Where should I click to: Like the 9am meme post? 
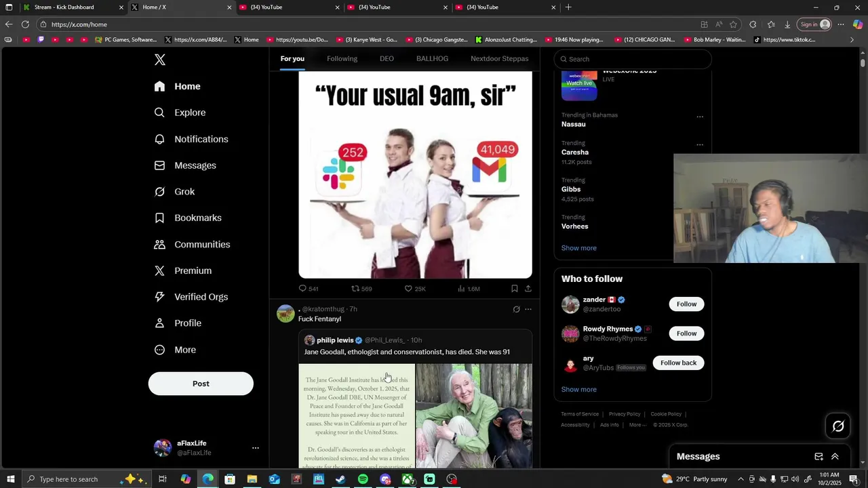pyautogui.click(x=415, y=289)
